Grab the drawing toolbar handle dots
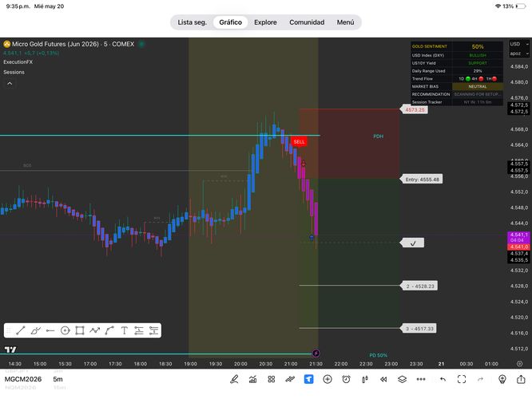 click(9, 330)
